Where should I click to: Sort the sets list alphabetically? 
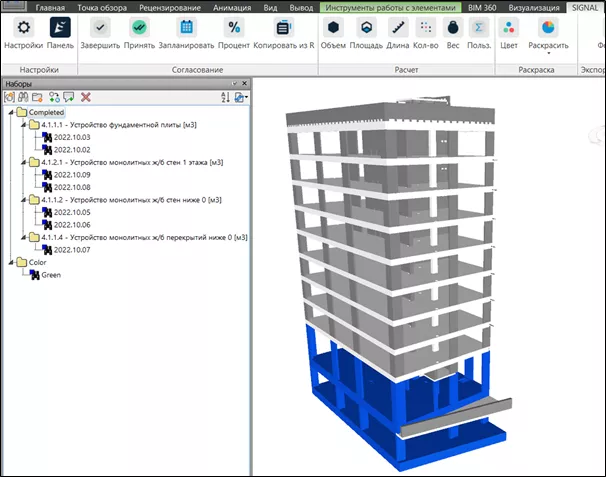[x=225, y=97]
